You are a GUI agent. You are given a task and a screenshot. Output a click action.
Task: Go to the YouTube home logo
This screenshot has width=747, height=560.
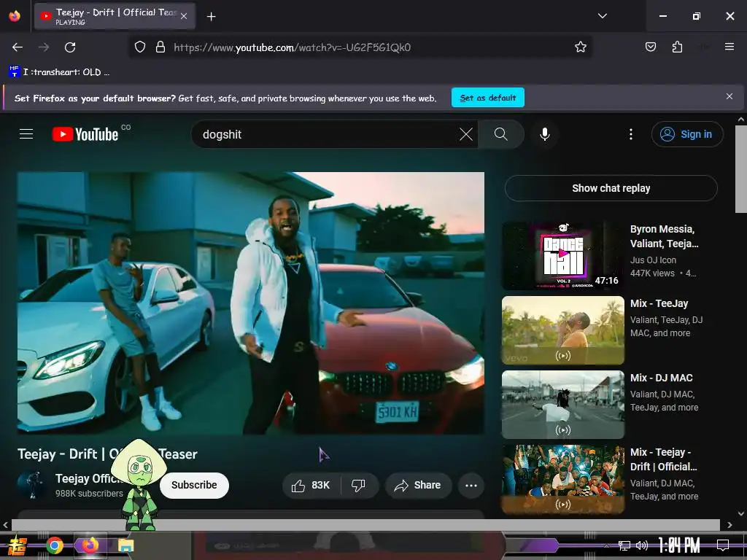[x=85, y=134]
